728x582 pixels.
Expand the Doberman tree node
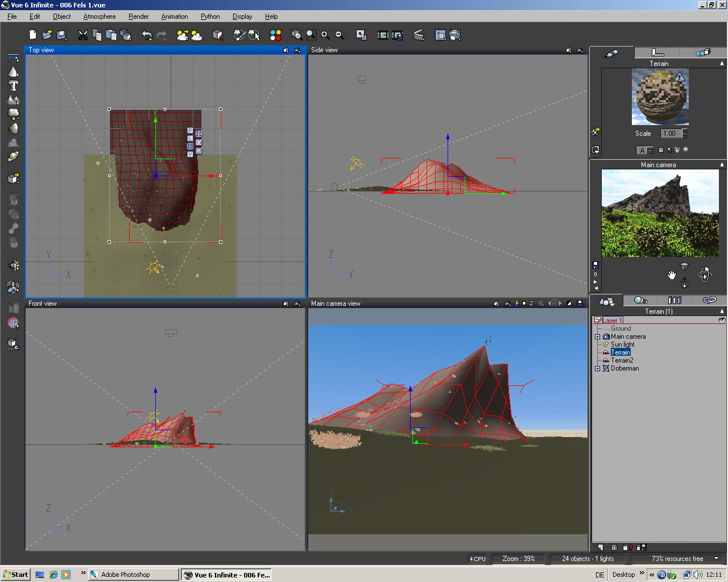point(598,368)
